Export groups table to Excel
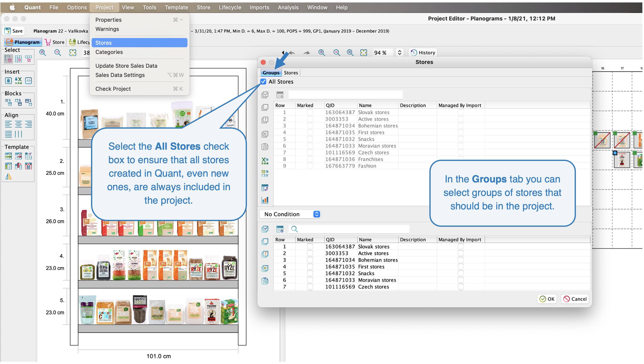This screenshot has width=644, height=364. (x=265, y=161)
